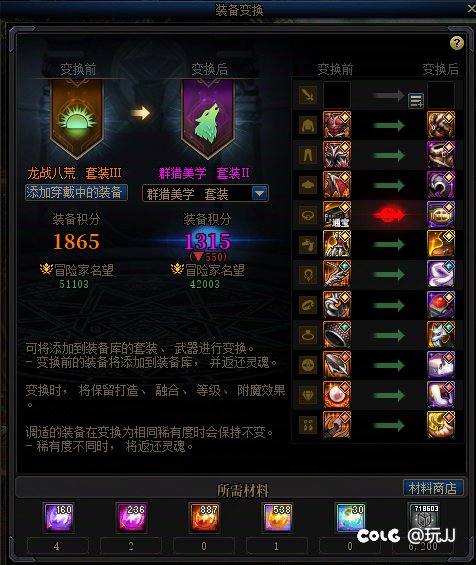476x565 pixels.
Task: Open the 群猎美学 套装 dropdown arrow
Action: [x=260, y=193]
